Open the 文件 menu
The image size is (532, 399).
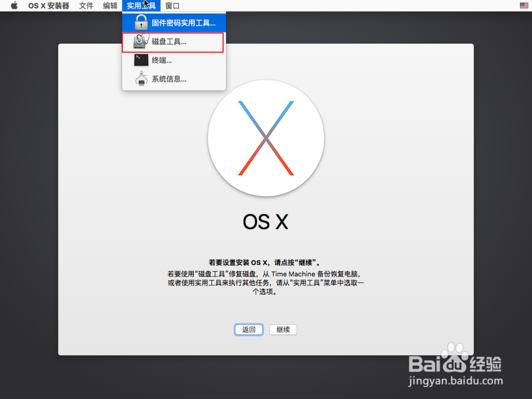click(x=86, y=6)
